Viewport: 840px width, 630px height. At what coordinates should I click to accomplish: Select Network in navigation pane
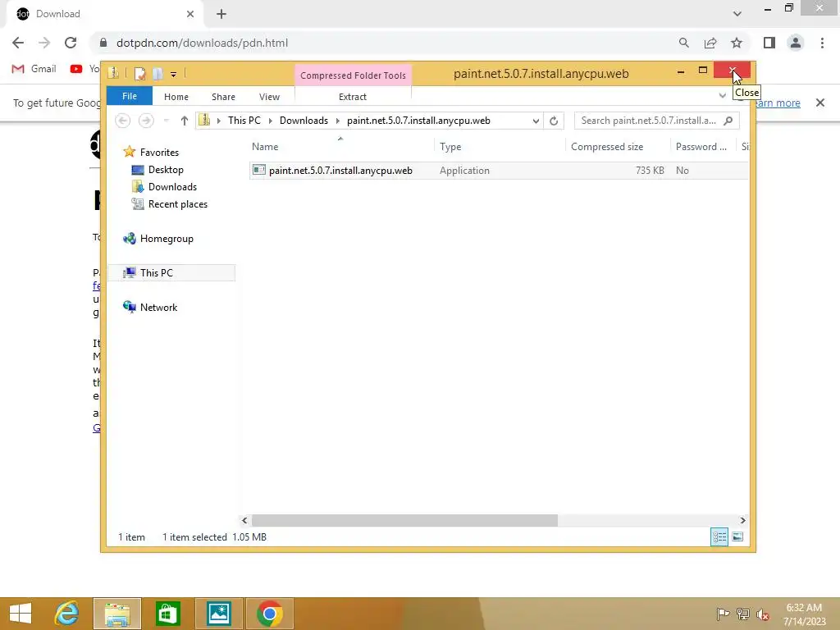pyautogui.click(x=158, y=308)
